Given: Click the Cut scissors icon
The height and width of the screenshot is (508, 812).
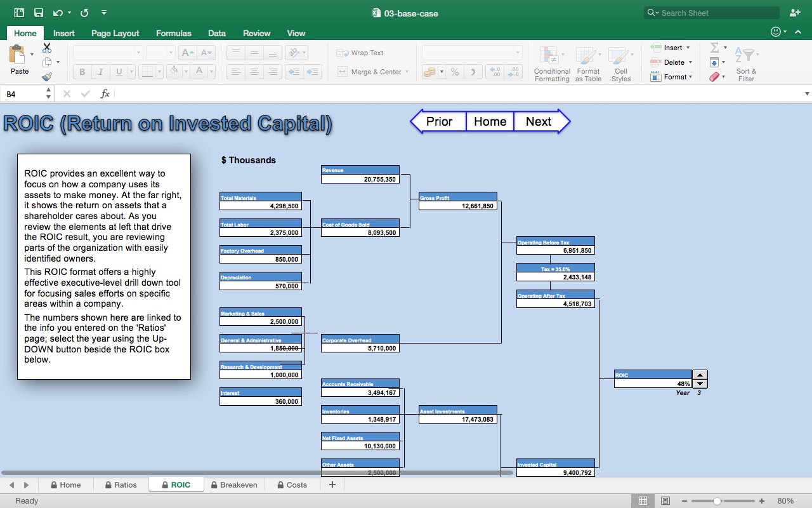Looking at the screenshot, I should point(47,48).
